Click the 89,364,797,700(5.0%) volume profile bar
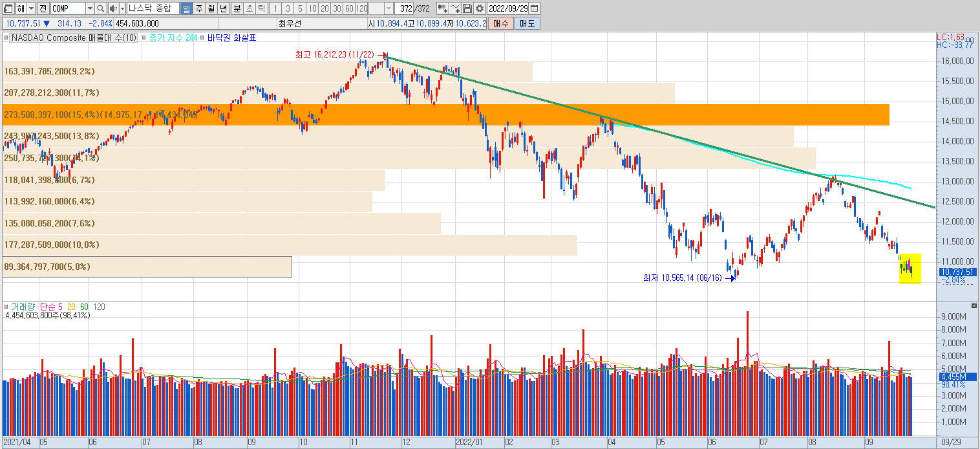This screenshot has width=980, height=449. tap(147, 267)
